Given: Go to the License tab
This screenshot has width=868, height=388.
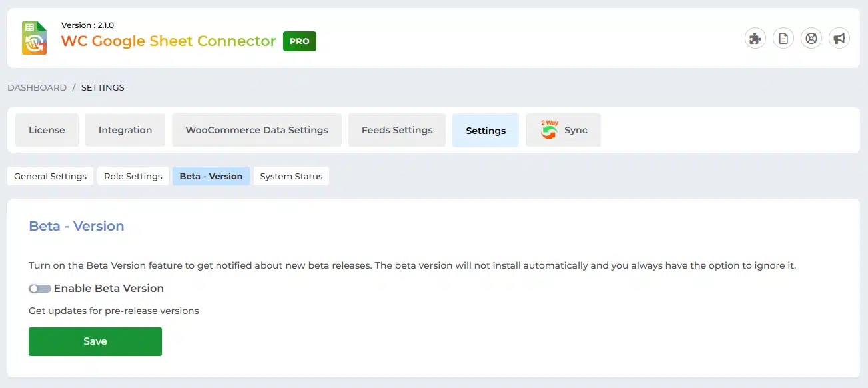Looking at the screenshot, I should click(x=47, y=130).
